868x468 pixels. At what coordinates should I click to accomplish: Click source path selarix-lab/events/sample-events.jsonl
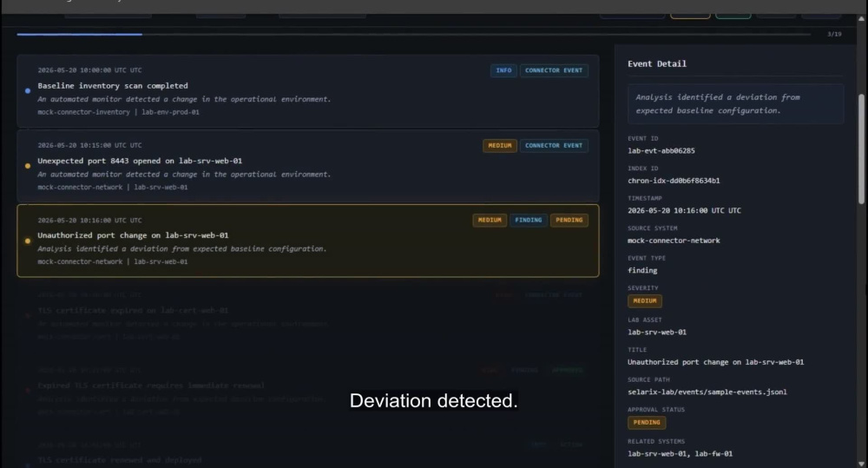[x=707, y=392]
